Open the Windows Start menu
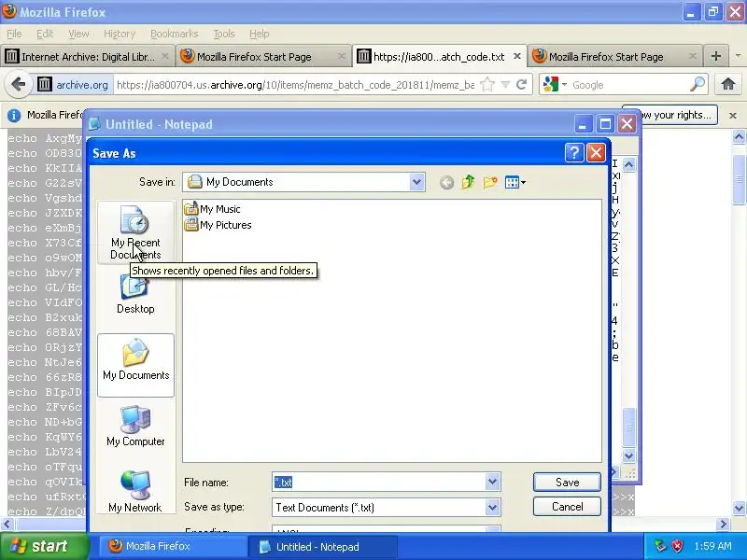The image size is (747, 560). (44, 546)
